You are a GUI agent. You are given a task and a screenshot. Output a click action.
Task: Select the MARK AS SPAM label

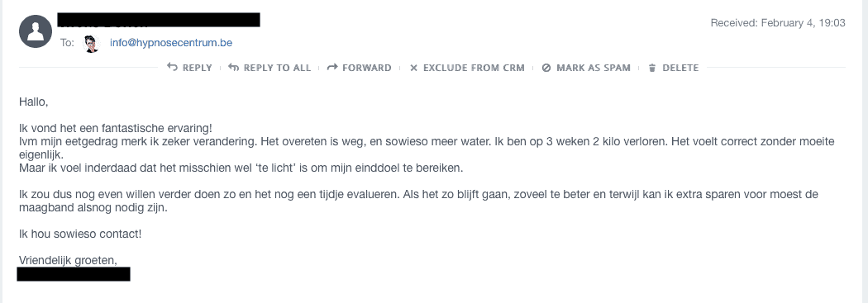[x=594, y=68]
